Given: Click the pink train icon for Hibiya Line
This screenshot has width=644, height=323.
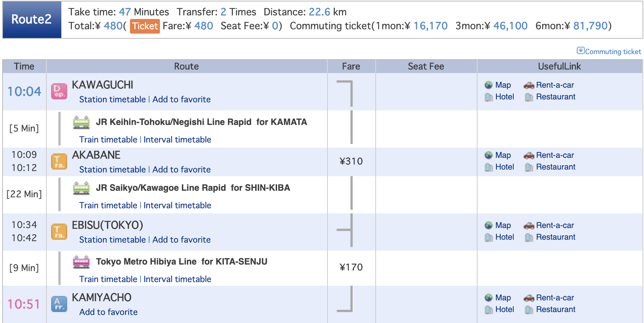Looking at the screenshot, I should coord(81,262).
